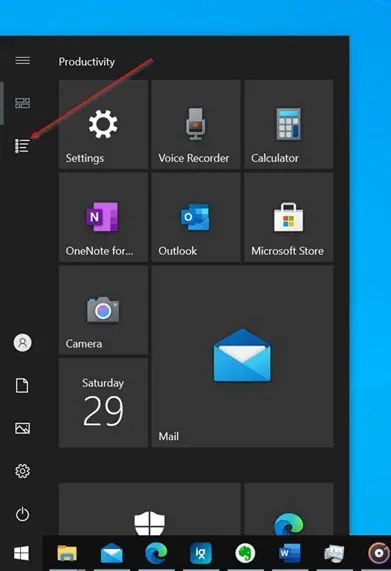391x571 pixels.
Task: Click the Productivity group heading
Action: [x=87, y=62]
